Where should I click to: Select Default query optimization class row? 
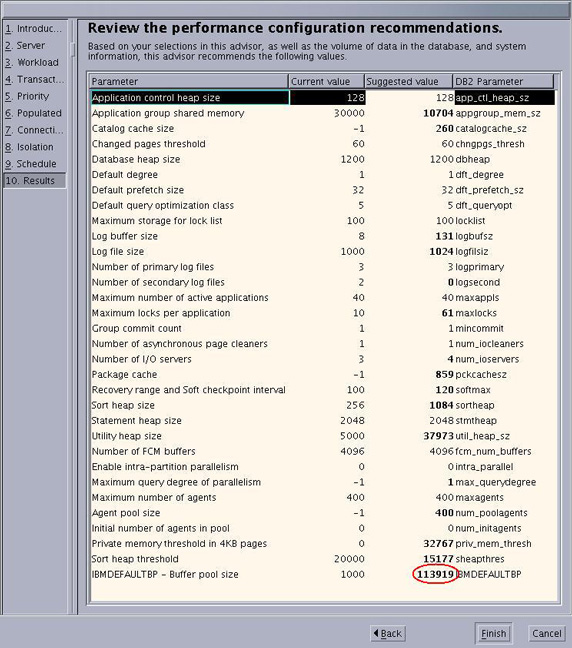pyautogui.click(x=323, y=205)
